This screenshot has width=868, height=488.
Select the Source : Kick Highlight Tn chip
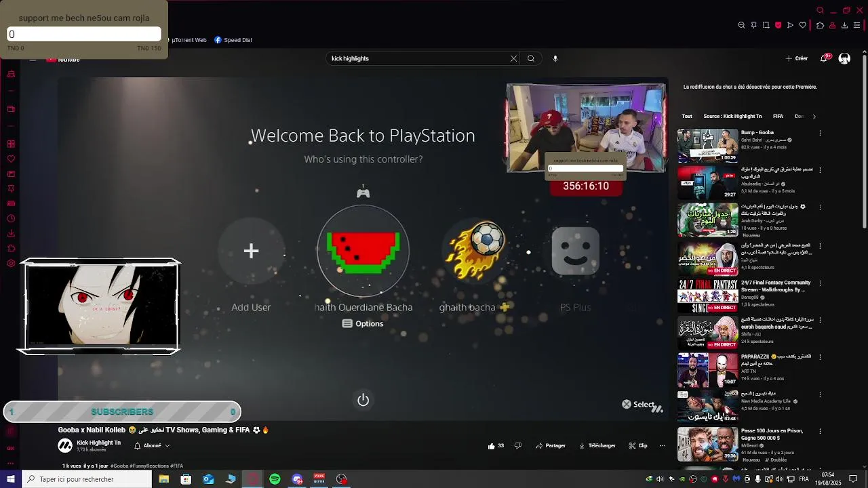click(x=732, y=117)
